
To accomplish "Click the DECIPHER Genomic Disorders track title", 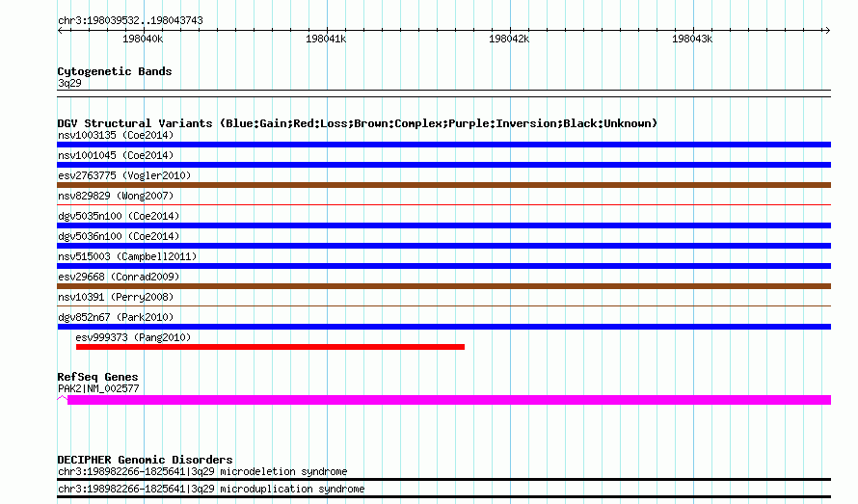I will 145,460.
